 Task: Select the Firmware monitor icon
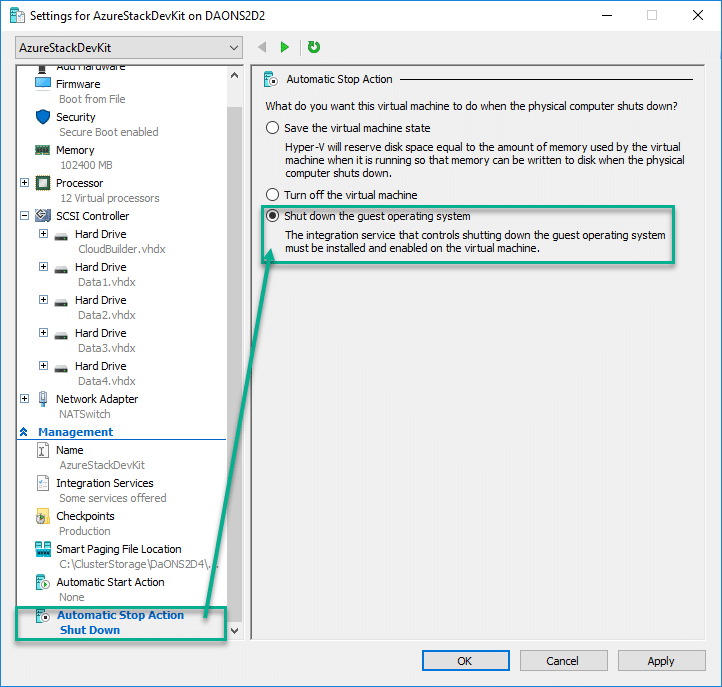(x=43, y=83)
